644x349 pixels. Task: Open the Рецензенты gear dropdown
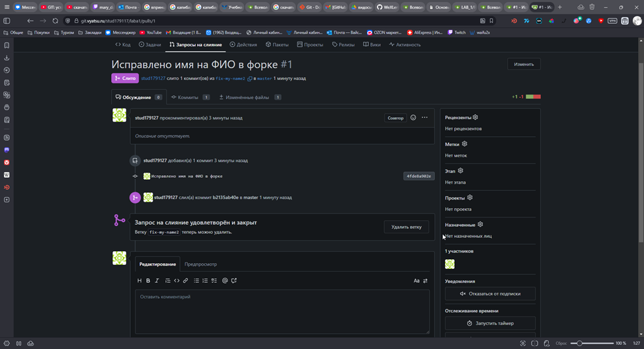pyautogui.click(x=475, y=117)
